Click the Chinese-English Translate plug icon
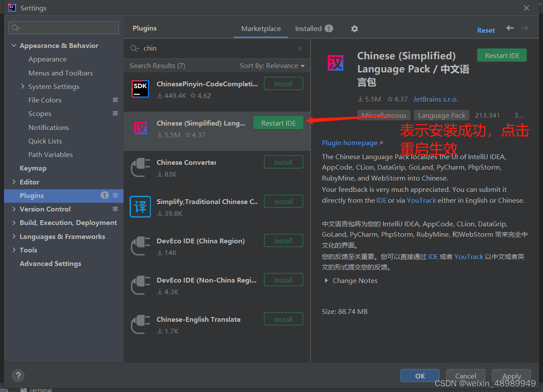The image size is (543, 392). pos(140,324)
